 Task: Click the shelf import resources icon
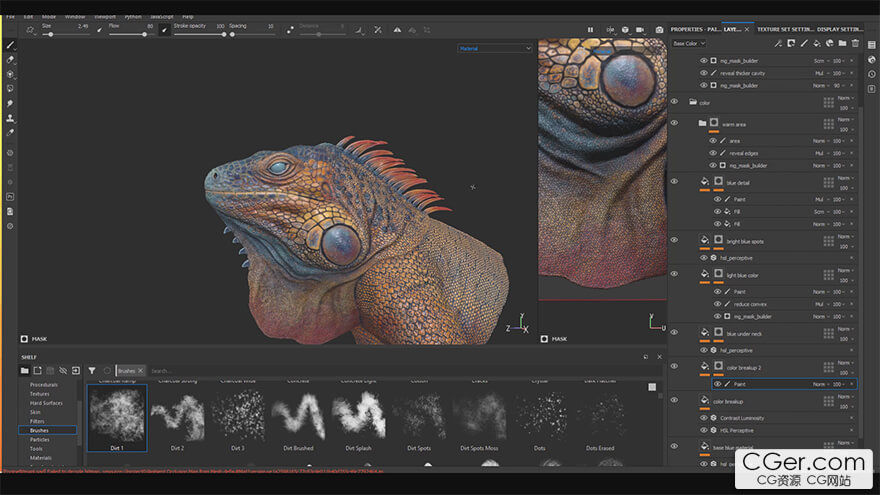click(76, 370)
